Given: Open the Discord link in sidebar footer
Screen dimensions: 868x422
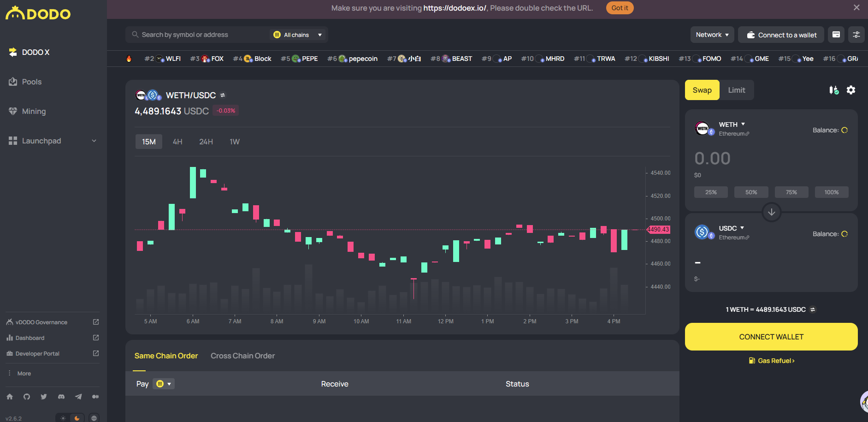Looking at the screenshot, I should click(x=61, y=397).
